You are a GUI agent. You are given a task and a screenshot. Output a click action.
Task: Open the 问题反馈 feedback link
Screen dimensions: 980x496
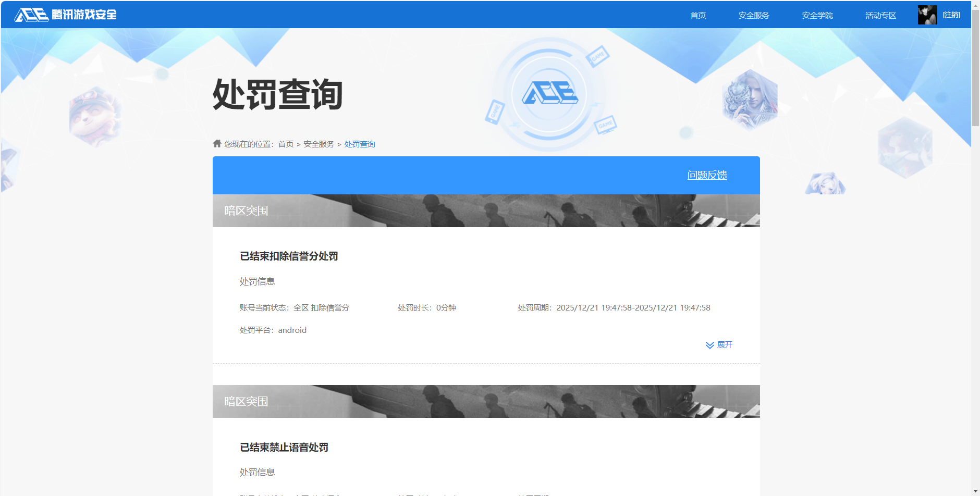click(707, 176)
